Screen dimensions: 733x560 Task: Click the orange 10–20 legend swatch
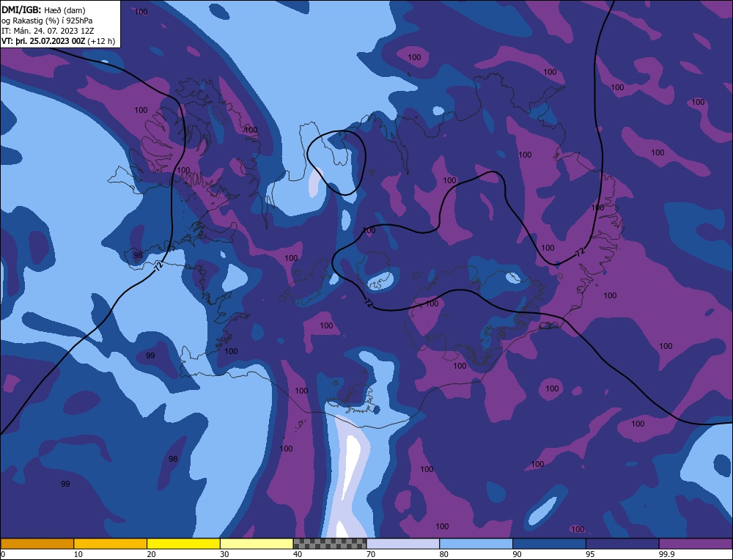click(x=111, y=543)
